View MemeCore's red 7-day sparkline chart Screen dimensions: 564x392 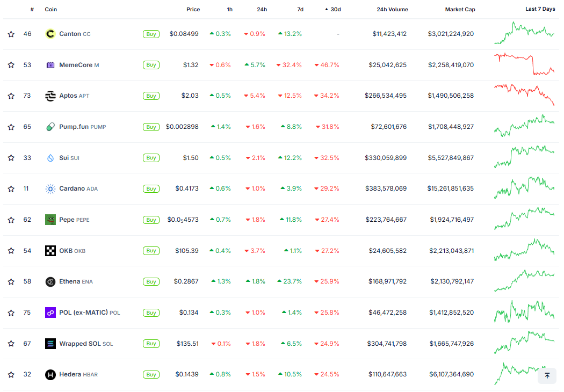pyautogui.click(x=524, y=64)
